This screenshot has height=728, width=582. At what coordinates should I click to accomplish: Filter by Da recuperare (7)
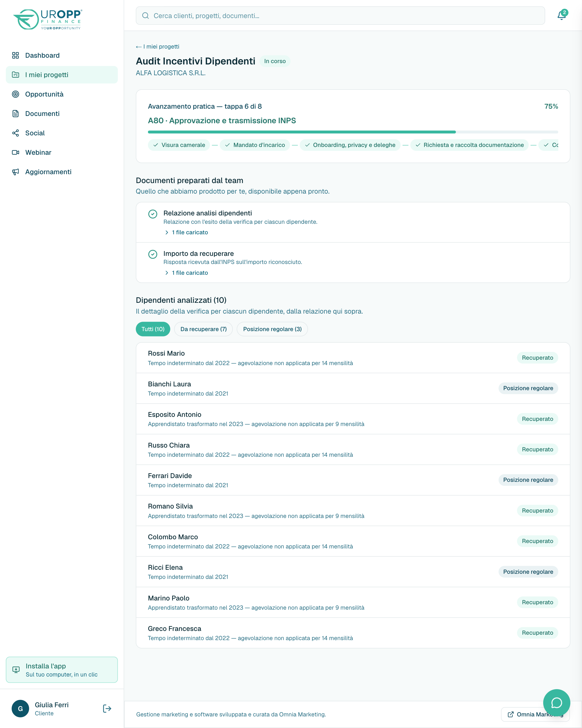203,329
